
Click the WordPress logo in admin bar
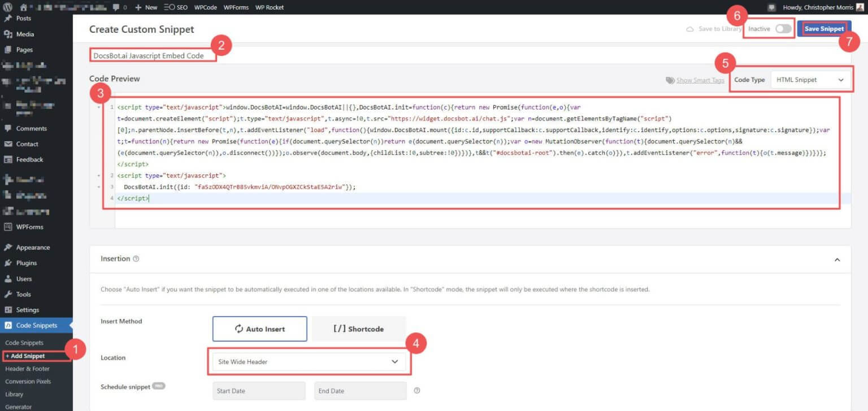(7, 7)
